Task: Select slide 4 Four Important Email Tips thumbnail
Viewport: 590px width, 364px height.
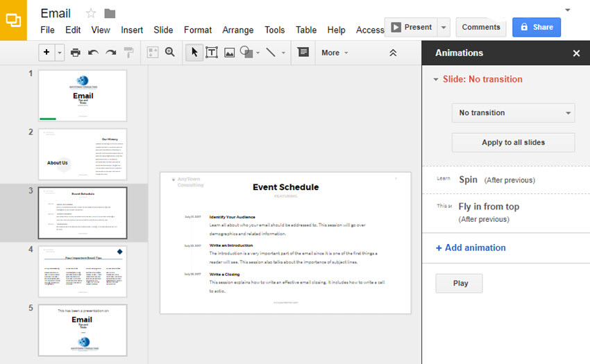Action: click(83, 272)
